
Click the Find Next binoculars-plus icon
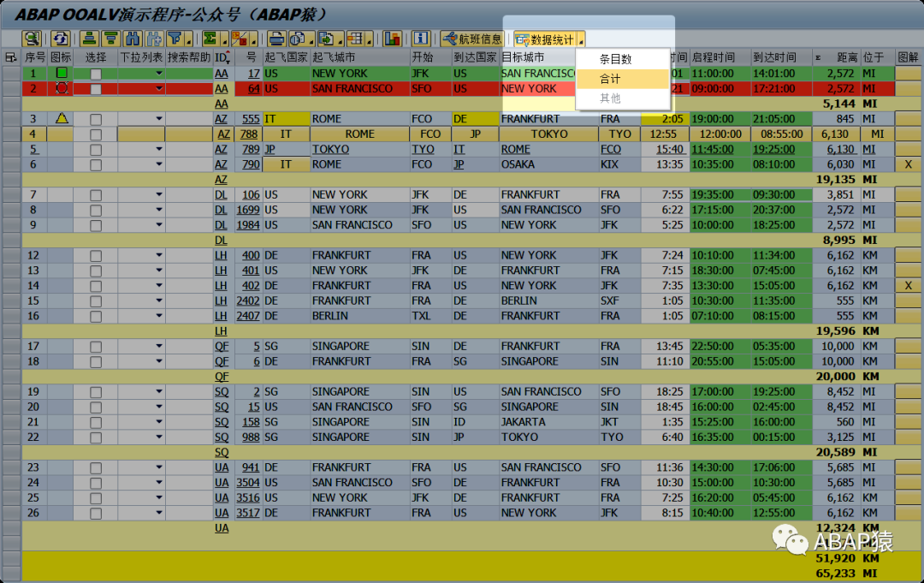point(154,39)
